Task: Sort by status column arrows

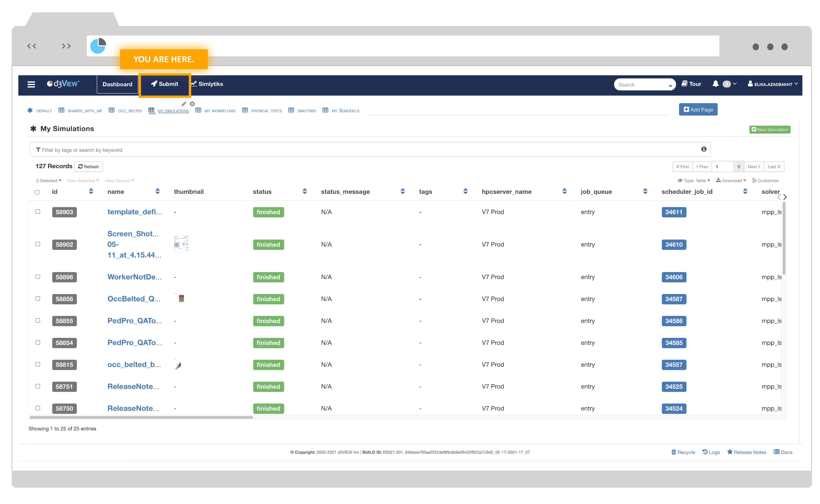Action: click(305, 191)
